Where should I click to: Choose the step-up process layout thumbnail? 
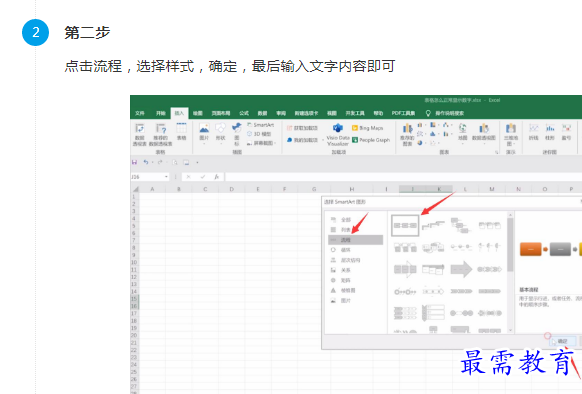point(433,225)
